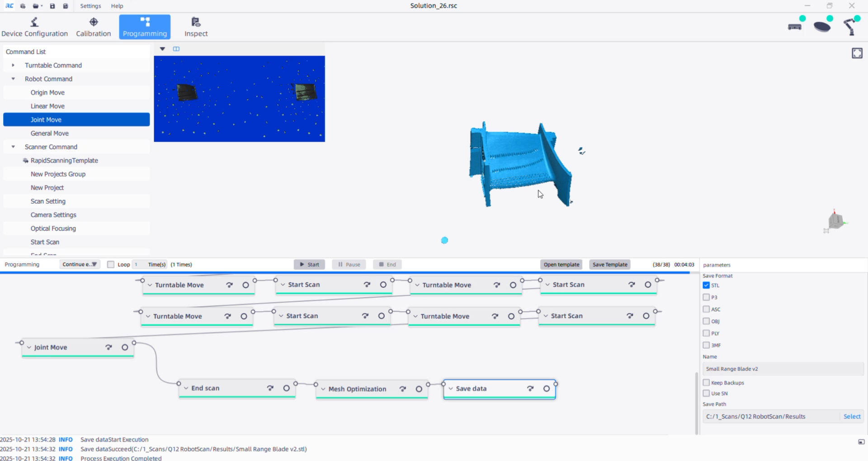The image size is (868, 461).
Task: Click the robot arm status icon
Action: click(x=851, y=26)
